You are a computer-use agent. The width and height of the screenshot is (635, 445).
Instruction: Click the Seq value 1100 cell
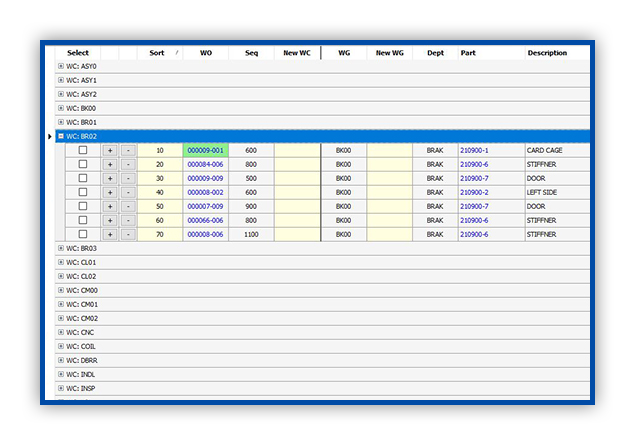tap(251, 234)
